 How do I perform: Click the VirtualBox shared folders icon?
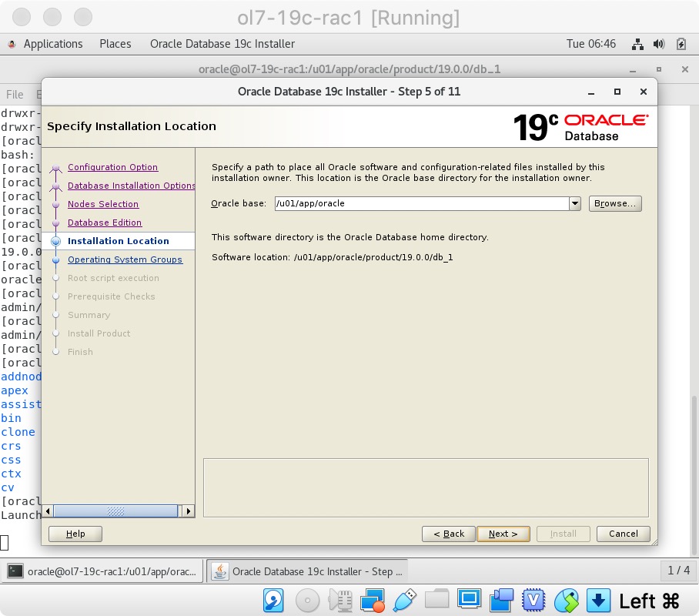tap(437, 598)
